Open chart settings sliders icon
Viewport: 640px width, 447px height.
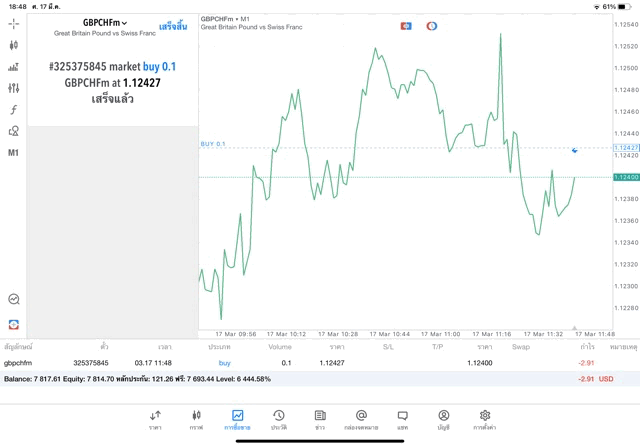click(13, 88)
